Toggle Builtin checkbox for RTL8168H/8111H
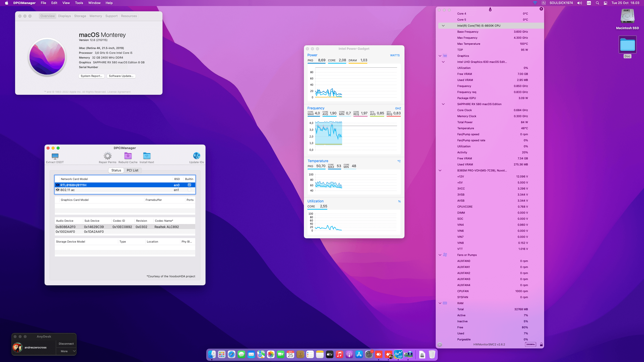This screenshot has height=362, width=644. pos(189,185)
